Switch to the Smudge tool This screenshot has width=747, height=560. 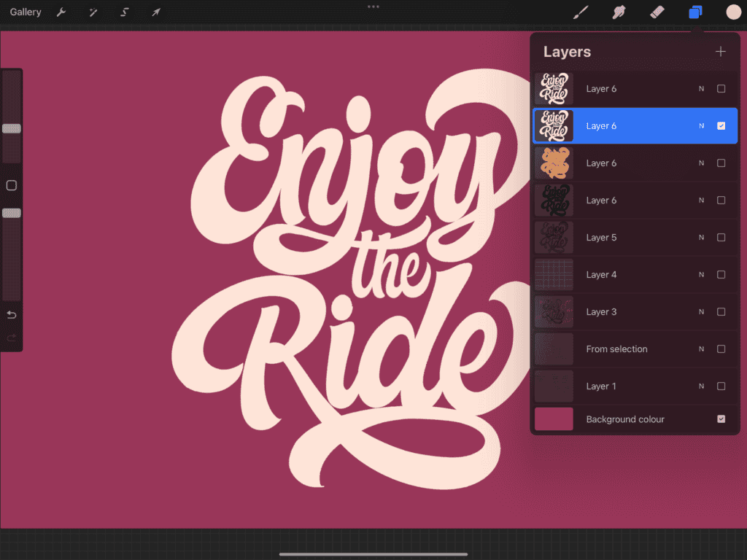619,12
